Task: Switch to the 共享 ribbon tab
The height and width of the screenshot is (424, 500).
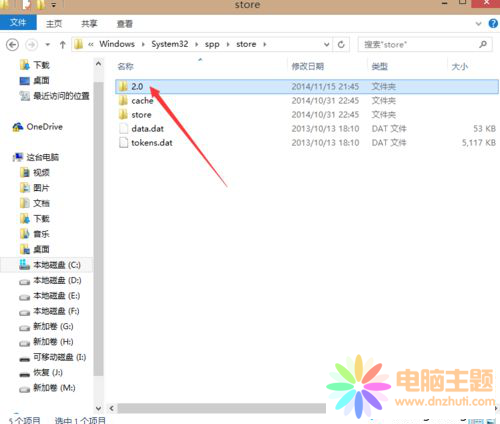Action: (x=89, y=24)
